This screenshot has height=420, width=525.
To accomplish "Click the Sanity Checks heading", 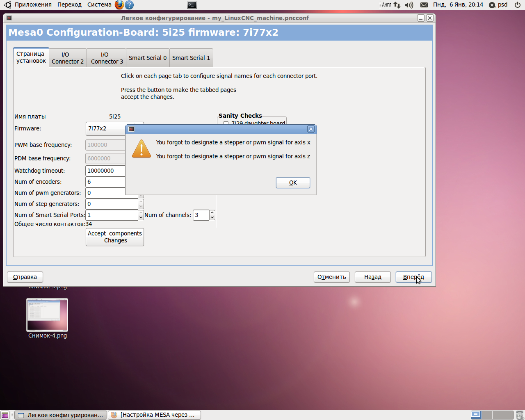I will click(x=240, y=116).
